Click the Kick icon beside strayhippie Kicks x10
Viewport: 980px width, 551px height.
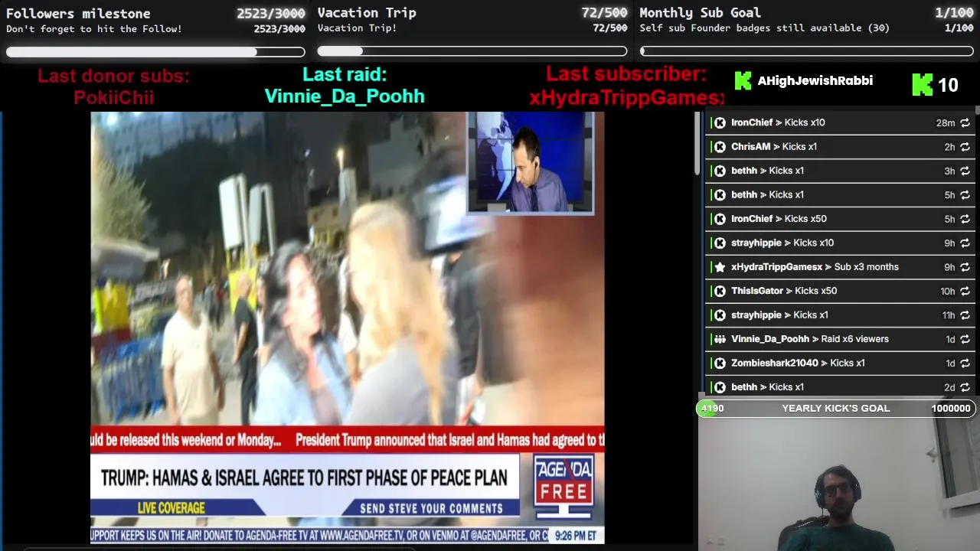[x=720, y=243]
